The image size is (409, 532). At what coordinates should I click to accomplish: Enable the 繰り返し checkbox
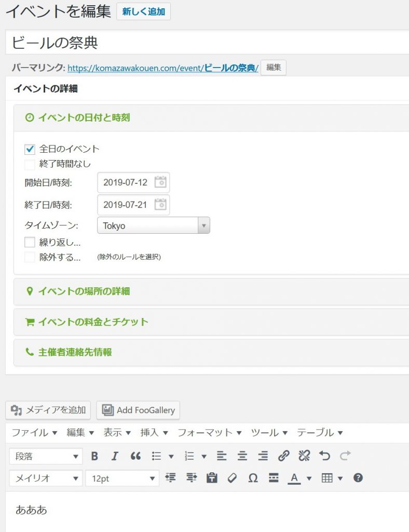[x=30, y=242]
